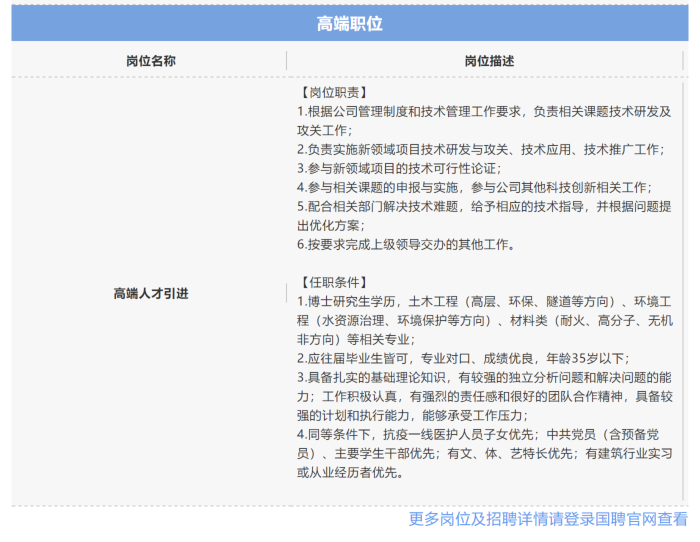Click the line 3.参与新领域项目的技术可行性论证
The height and width of the screenshot is (542, 700).
[399, 168]
